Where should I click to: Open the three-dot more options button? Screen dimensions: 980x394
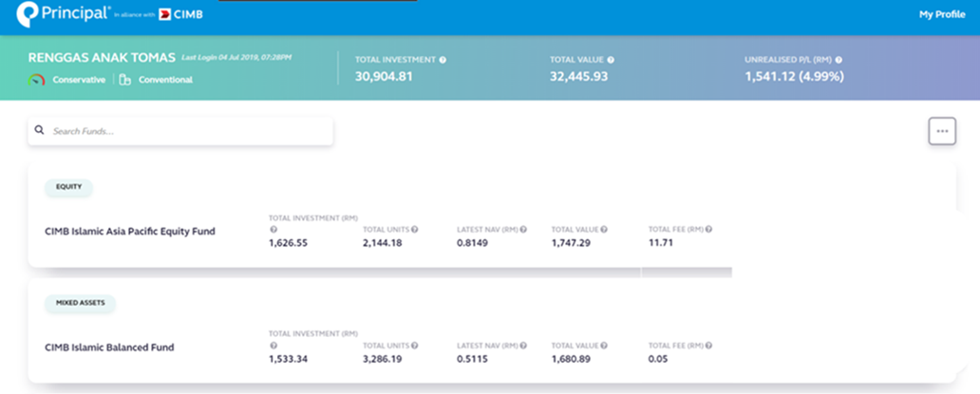[x=942, y=131]
